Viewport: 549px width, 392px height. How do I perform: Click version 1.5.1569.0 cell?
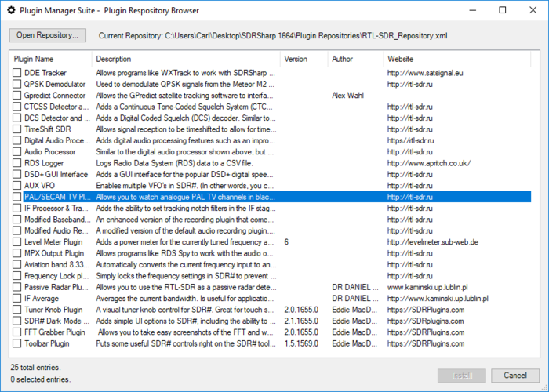click(x=301, y=343)
